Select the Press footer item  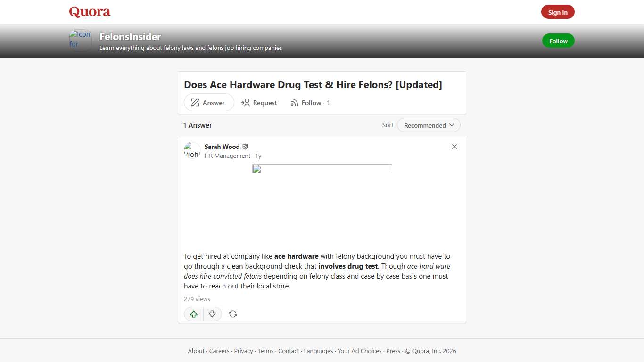point(393,351)
